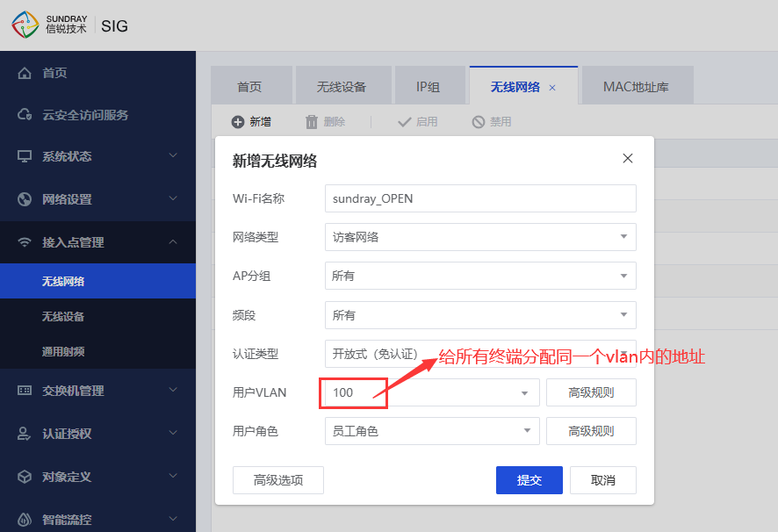Click the system status monitor icon
Screen dimensions: 778x532
(25, 156)
